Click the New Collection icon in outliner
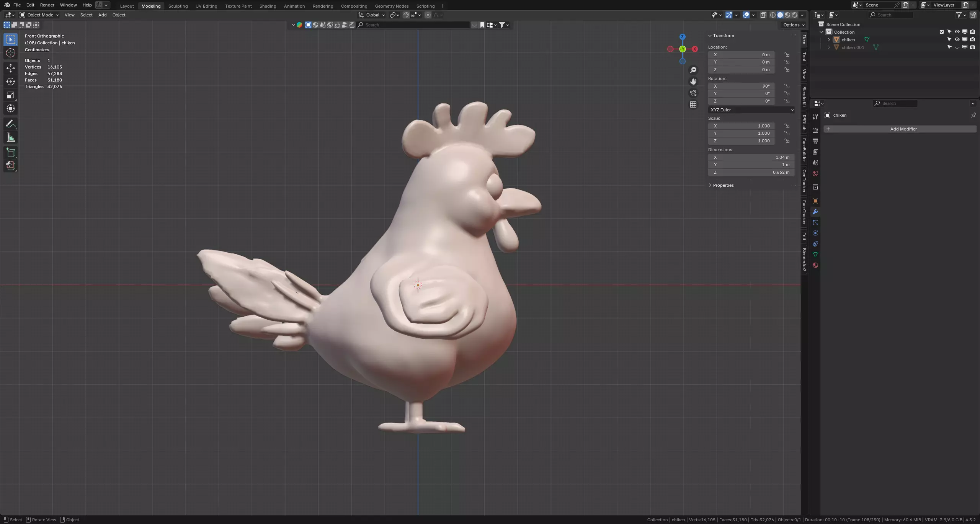This screenshot has height=524, width=980. tap(973, 15)
